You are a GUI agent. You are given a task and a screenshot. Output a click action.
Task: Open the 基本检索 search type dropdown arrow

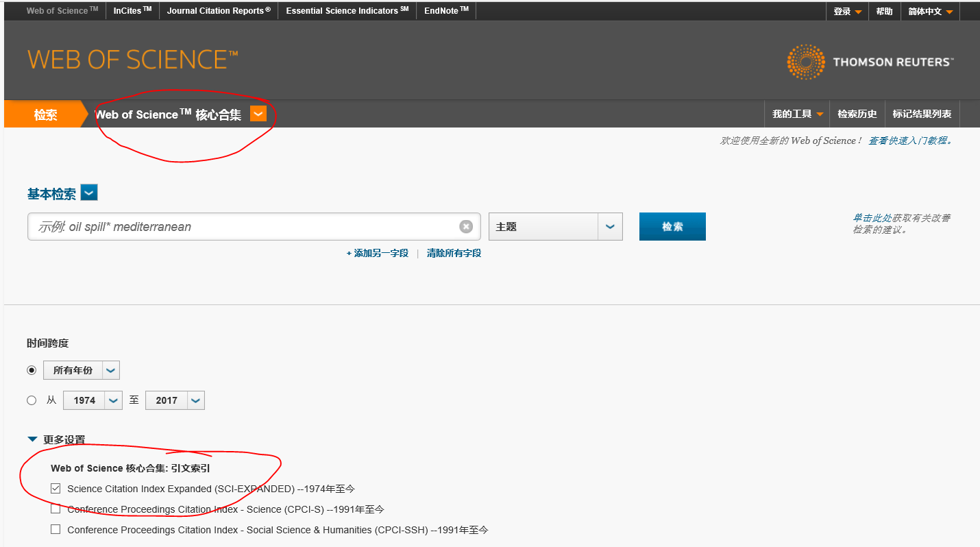[x=89, y=193]
